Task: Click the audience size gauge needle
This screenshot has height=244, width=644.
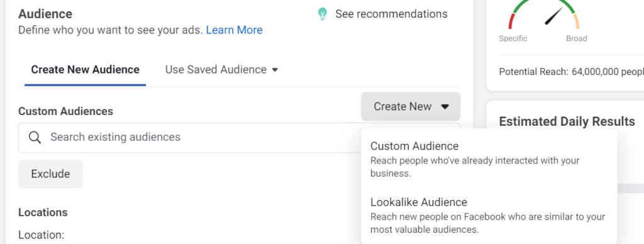Action: click(x=553, y=16)
